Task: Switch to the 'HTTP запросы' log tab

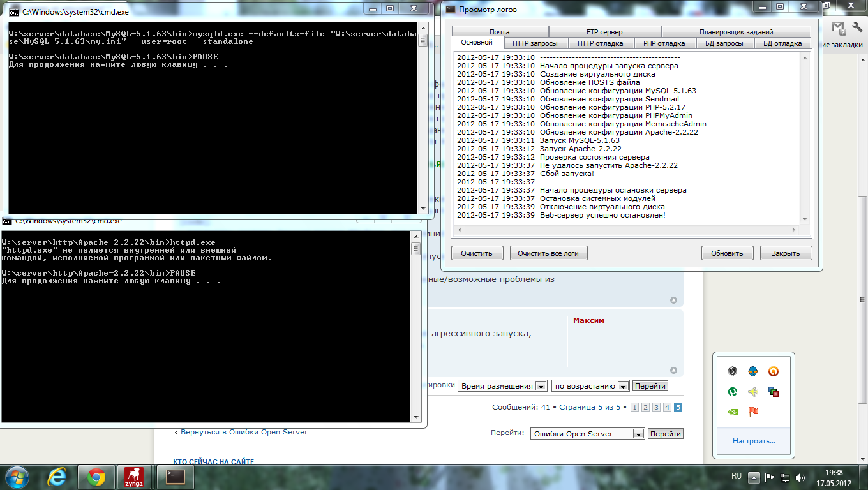Action: (x=535, y=43)
